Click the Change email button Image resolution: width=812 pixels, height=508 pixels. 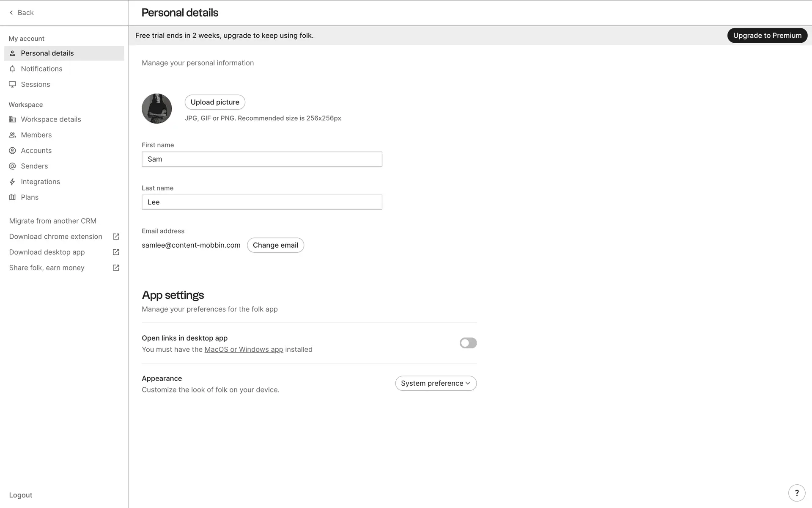[275, 245]
